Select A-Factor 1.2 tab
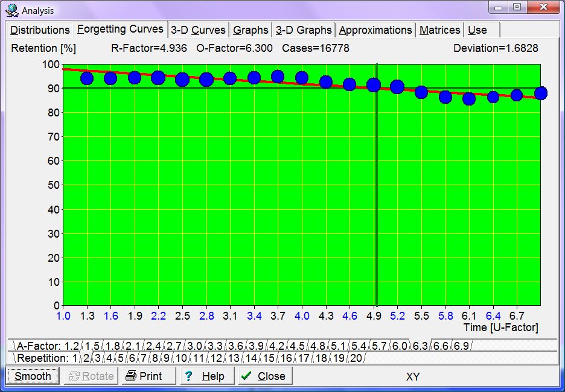This screenshot has height=392, width=565. click(x=72, y=346)
